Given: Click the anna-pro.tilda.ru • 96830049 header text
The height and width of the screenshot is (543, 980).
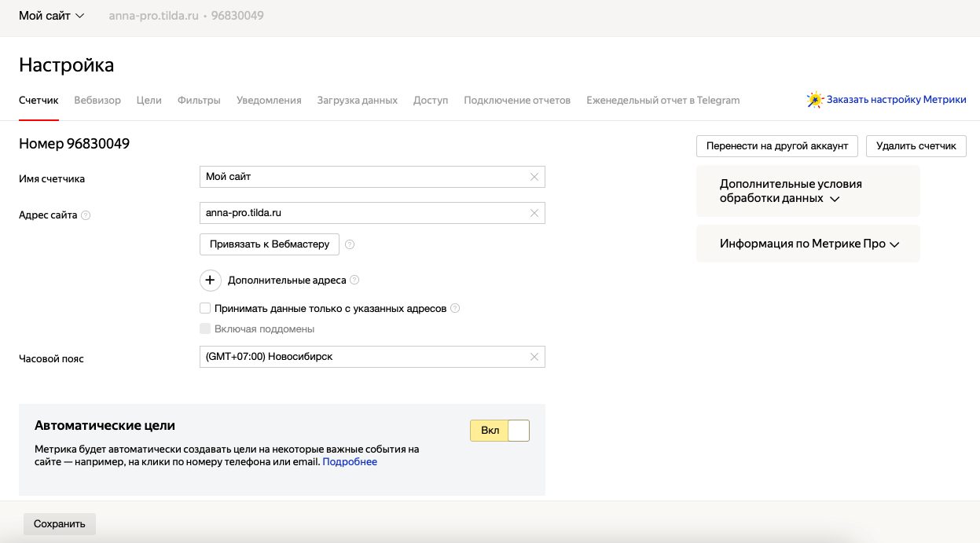Looking at the screenshot, I should (x=186, y=16).
